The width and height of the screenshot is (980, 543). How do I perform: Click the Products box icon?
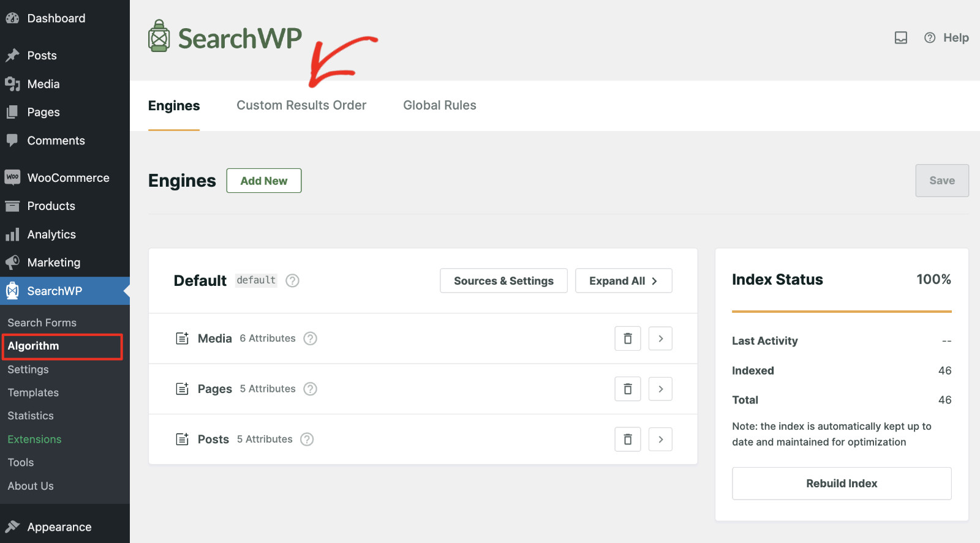(12, 206)
